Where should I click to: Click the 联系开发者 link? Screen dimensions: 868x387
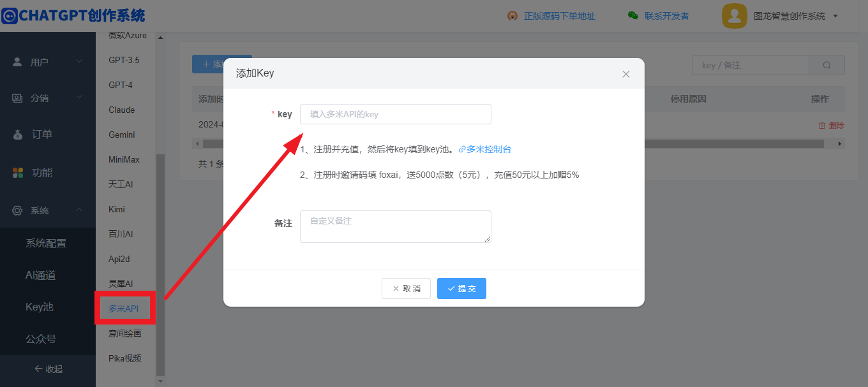667,16
